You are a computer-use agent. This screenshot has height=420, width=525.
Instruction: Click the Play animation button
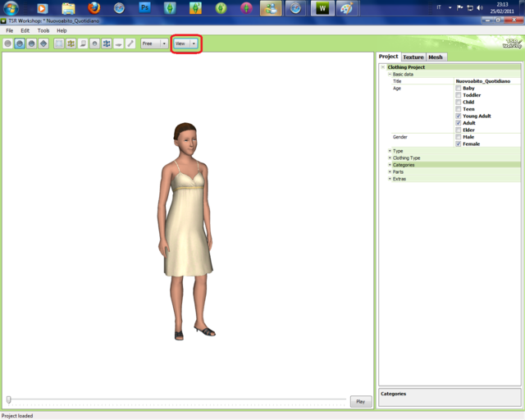(361, 401)
